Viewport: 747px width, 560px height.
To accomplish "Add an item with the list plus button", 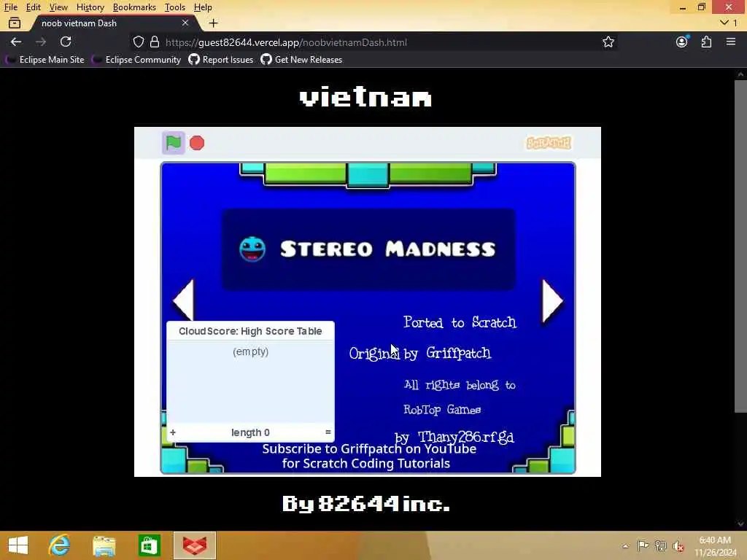I will (173, 432).
